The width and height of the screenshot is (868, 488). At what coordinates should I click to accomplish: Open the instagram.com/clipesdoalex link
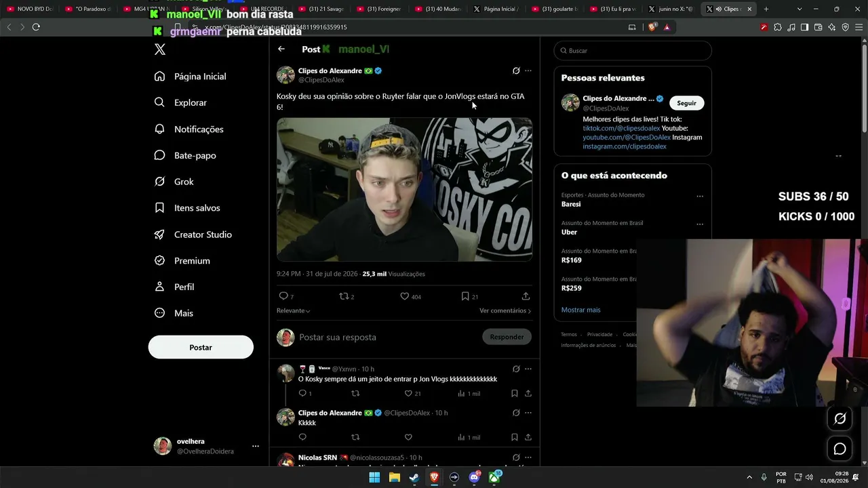[625, 146]
